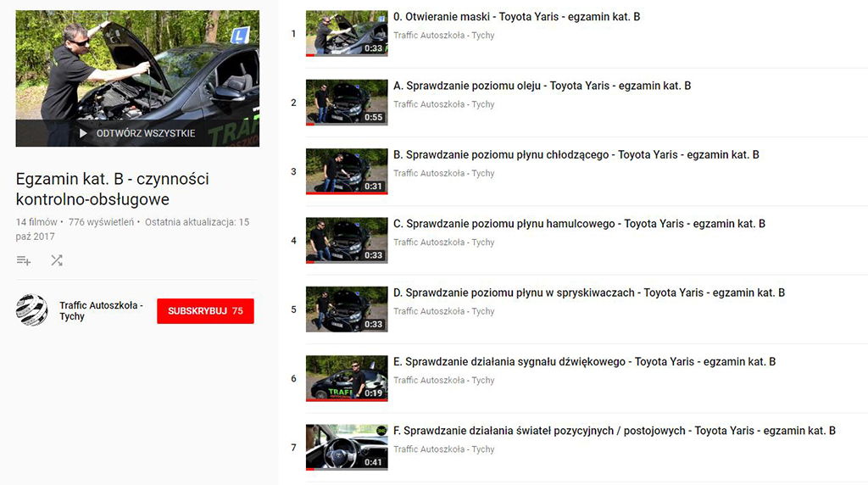Click the ODTWÓRZ WSZYSTKIE play all text
The image size is (868, 485).
click(145, 133)
